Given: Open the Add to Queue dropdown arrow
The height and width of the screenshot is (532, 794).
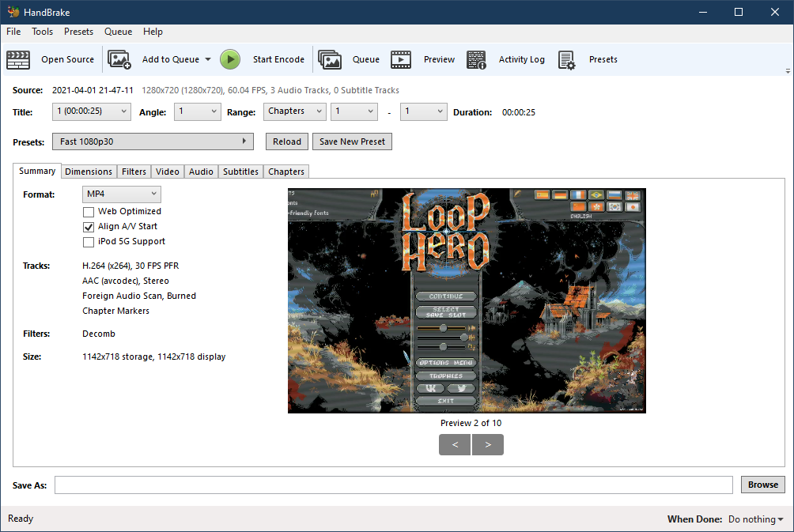Looking at the screenshot, I should pos(208,60).
